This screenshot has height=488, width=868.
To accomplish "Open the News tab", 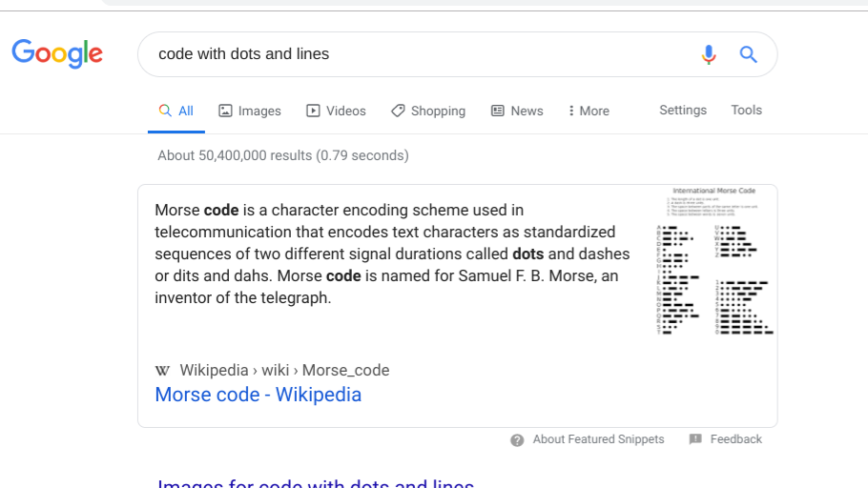I will [517, 111].
